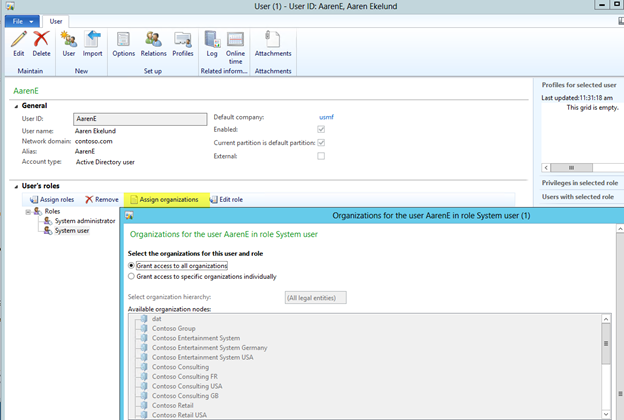The image size is (624, 420).
Task: Open the Profiles icon
Action: 183,40
